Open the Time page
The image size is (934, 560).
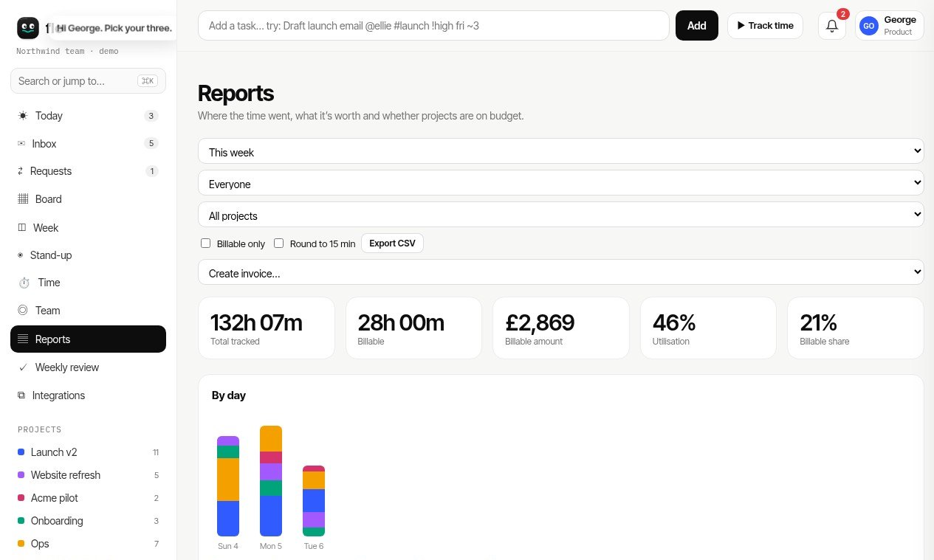[88, 283]
